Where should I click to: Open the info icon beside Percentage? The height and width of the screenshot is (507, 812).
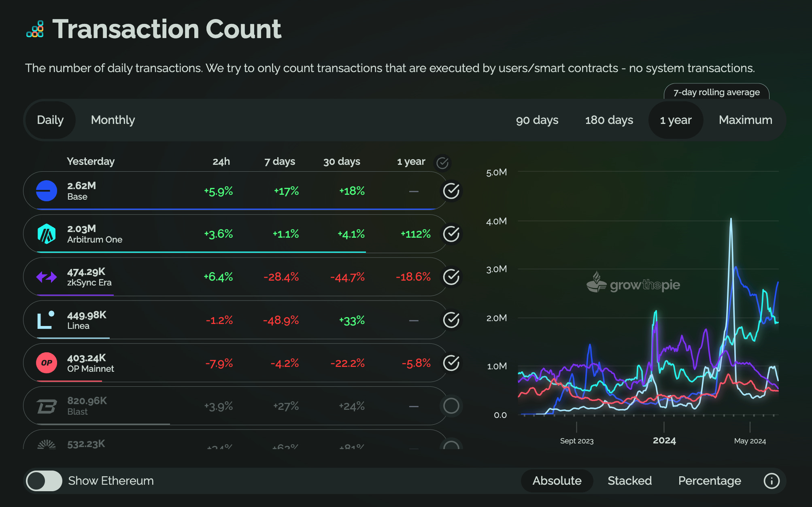click(x=772, y=481)
